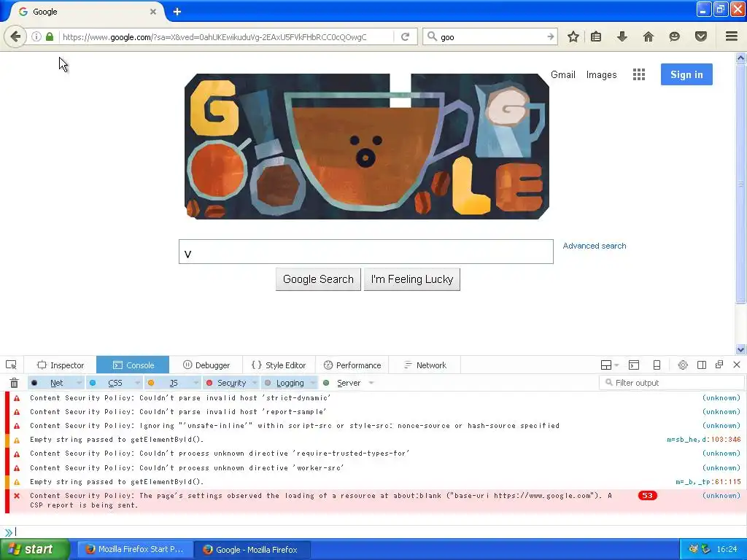This screenshot has height=560, width=747.
Task: Open Google apps grid icon
Action: point(639,74)
